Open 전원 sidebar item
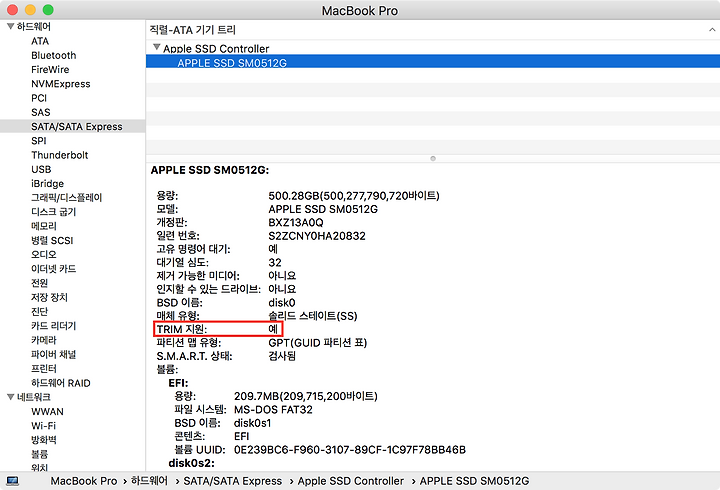720x490 pixels. (x=39, y=283)
